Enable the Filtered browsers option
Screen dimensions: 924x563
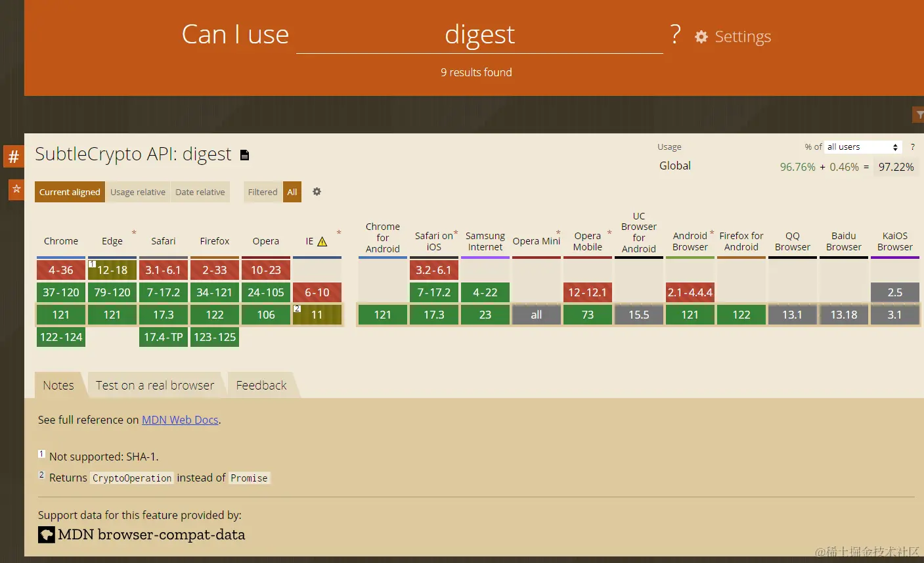pos(262,192)
